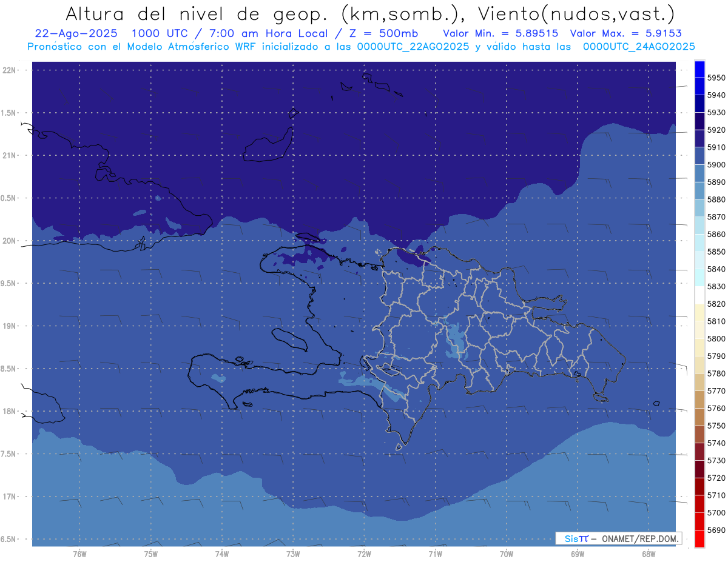Pick the colorbar swatch between 5810 and 5820
The image size is (728, 562).
click(699, 313)
